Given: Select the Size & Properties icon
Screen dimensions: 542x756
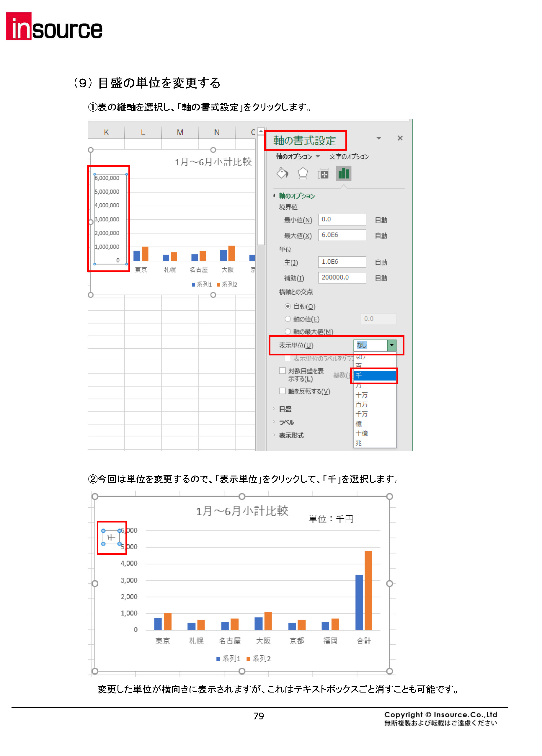Looking at the screenshot, I should 323,173.
